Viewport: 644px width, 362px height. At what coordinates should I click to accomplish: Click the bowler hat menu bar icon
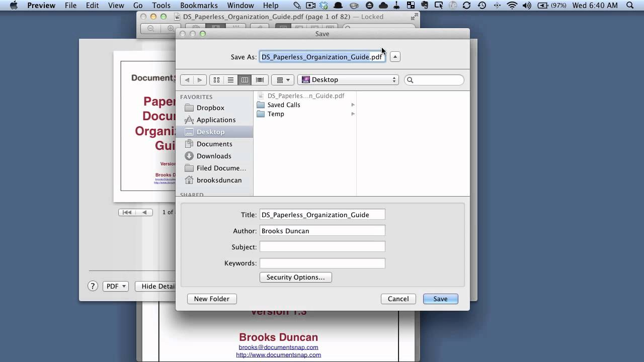(339, 6)
